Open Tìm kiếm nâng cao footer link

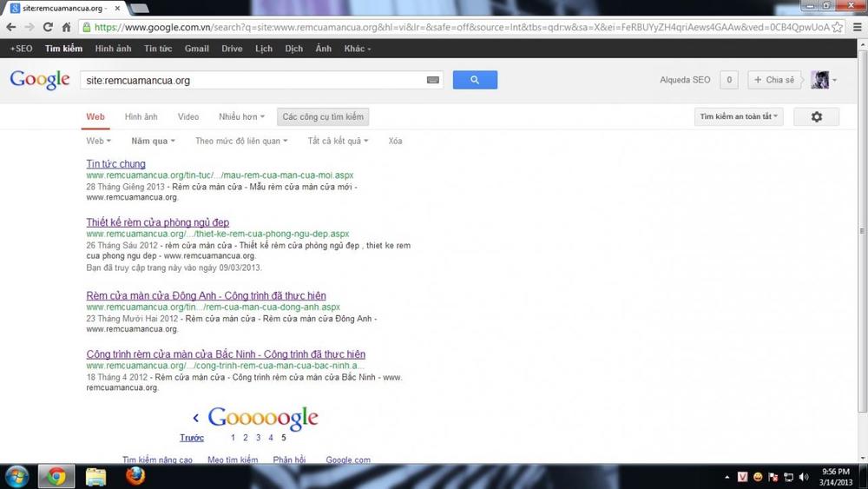point(157,459)
